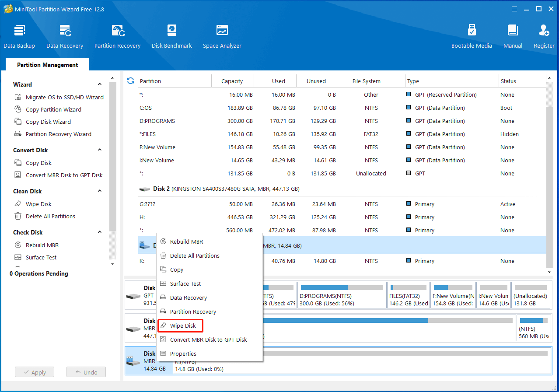
Task: Select Delete All Partitions in the context menu
Action: [210, 255]
